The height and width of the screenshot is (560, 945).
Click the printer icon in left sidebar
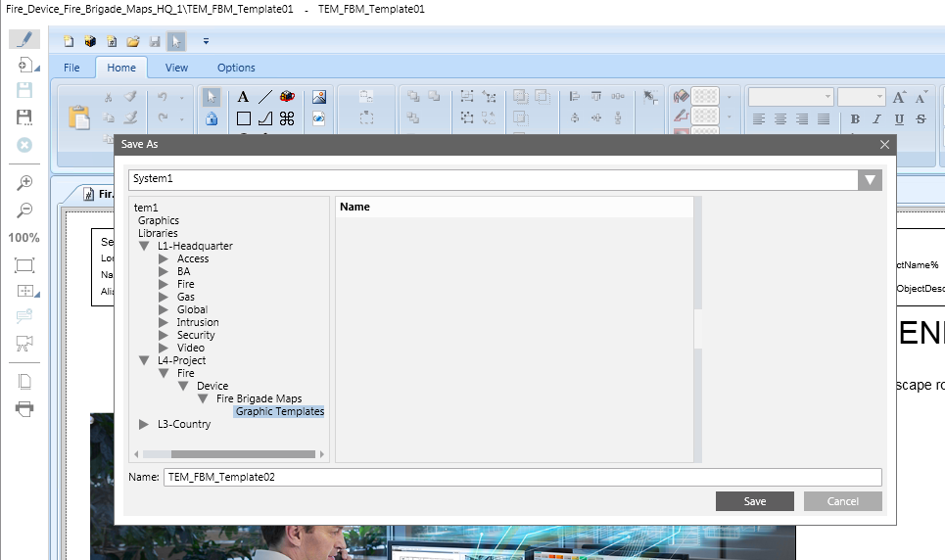(24, 408)
